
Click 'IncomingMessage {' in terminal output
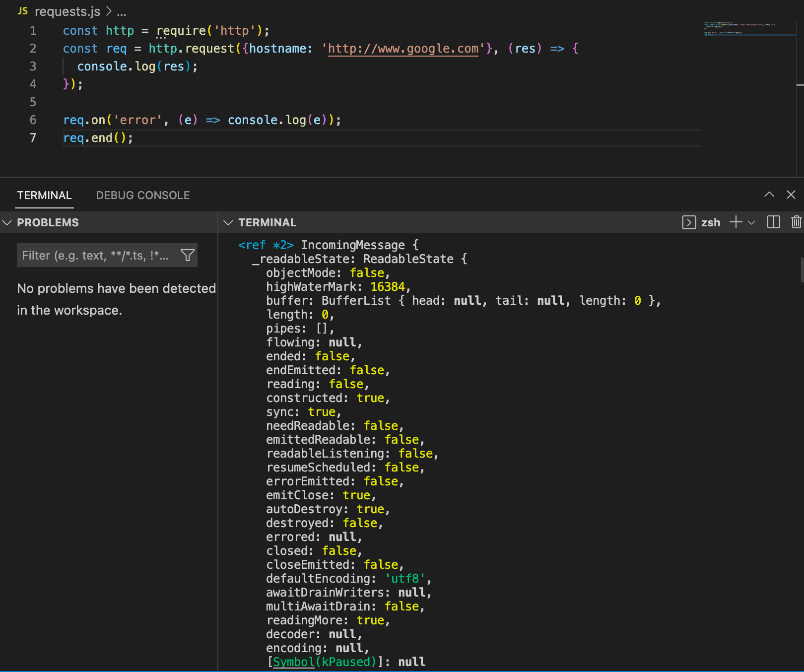(360, 245)
